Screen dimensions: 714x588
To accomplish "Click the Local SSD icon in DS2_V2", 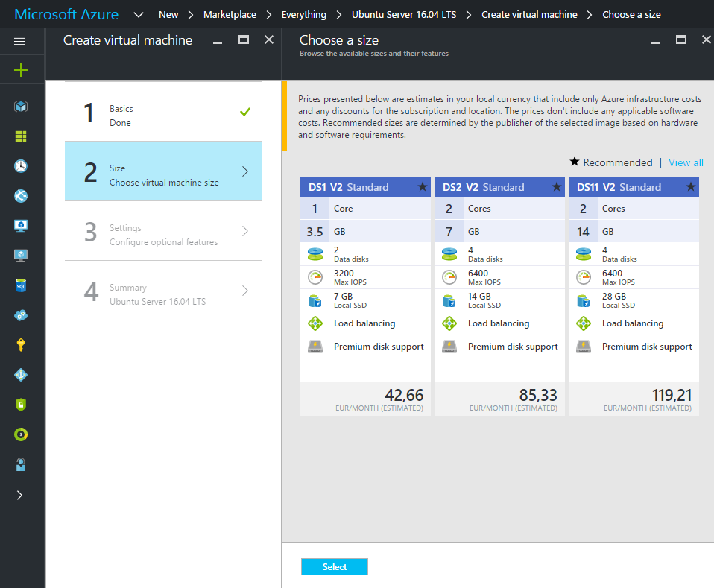I will pos(449,300).
